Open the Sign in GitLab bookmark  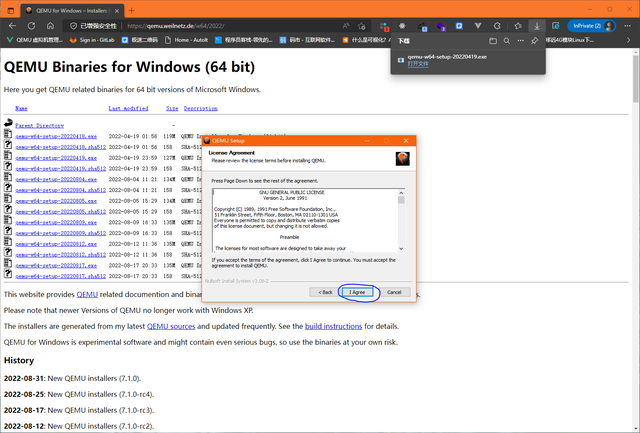pyautogui.click(x=92, y=40)
